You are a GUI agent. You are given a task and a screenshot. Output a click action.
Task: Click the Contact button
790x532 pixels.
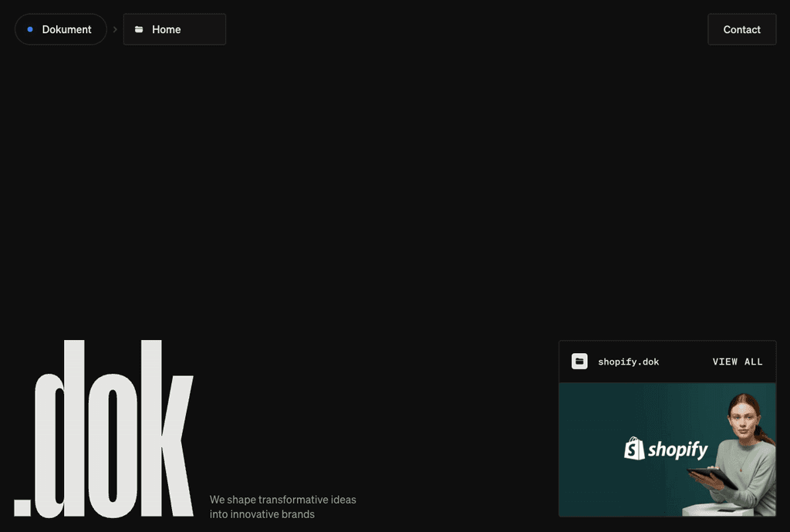coord(741,29)
